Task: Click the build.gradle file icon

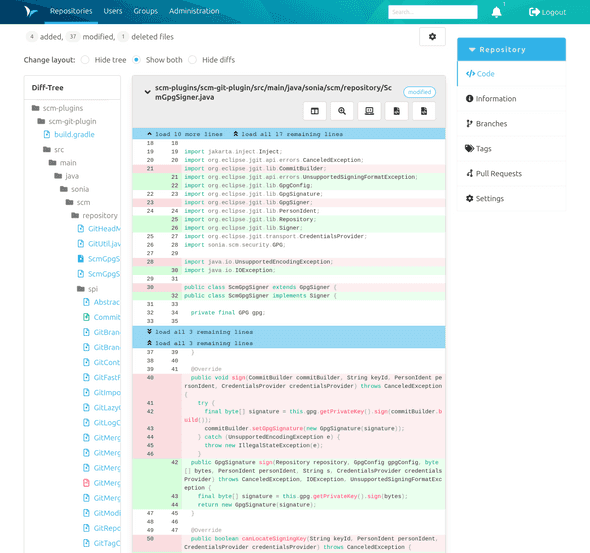Action: [47, 134]
